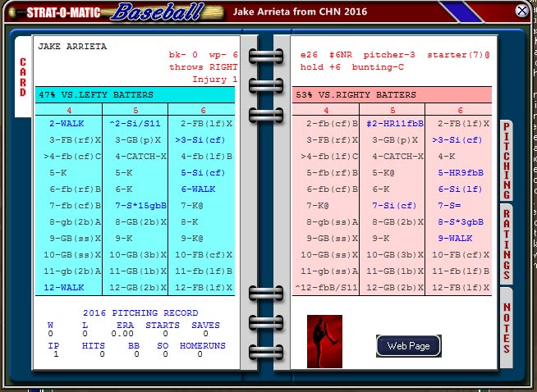Click the 0.00 ERA value

coord(122,334)
